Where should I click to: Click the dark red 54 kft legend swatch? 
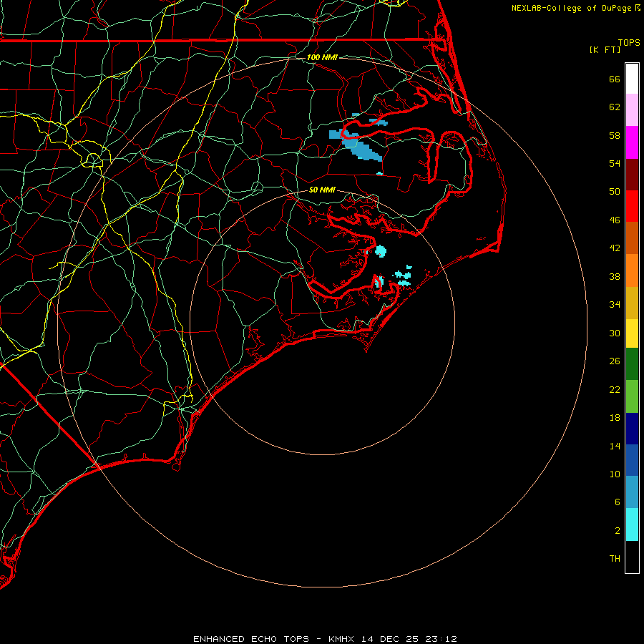click(x=632, y=175)
